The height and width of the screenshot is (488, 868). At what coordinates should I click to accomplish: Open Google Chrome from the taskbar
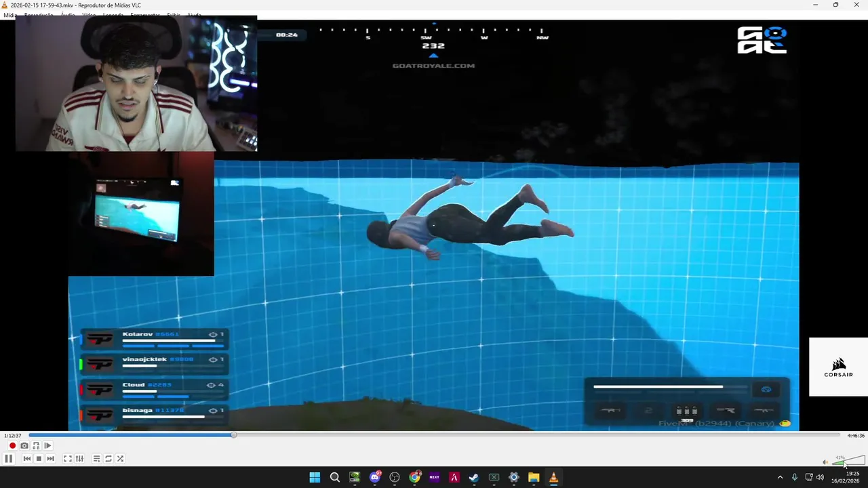click(x=414, y=477)
